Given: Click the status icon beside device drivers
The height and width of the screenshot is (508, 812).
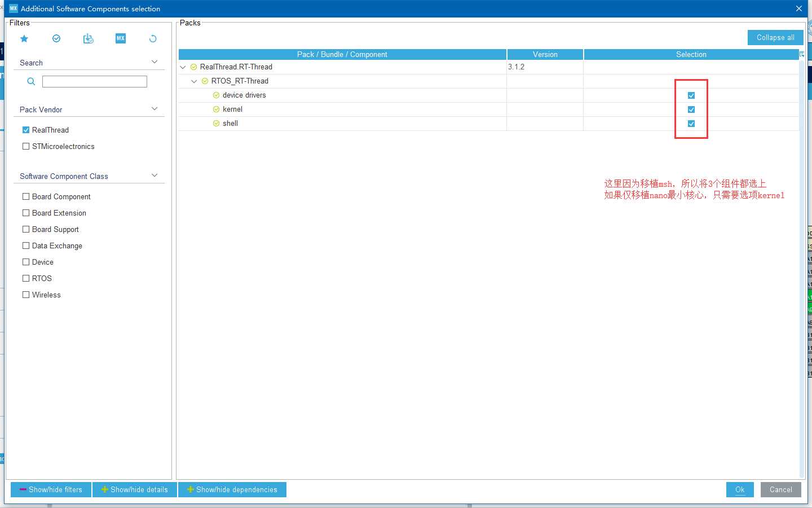Looking at the screenshot, I should 217,95.
